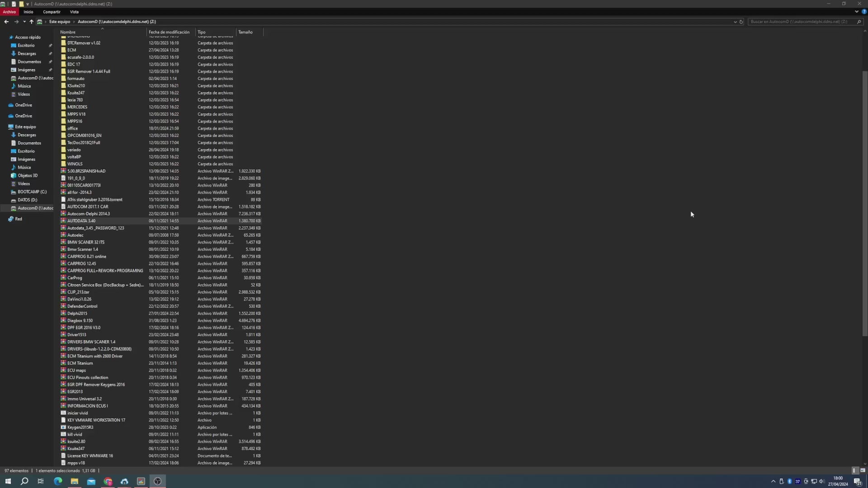The image size is (868, 488).
Task: Select the first OneDrive entry
Action: (23, 105)
